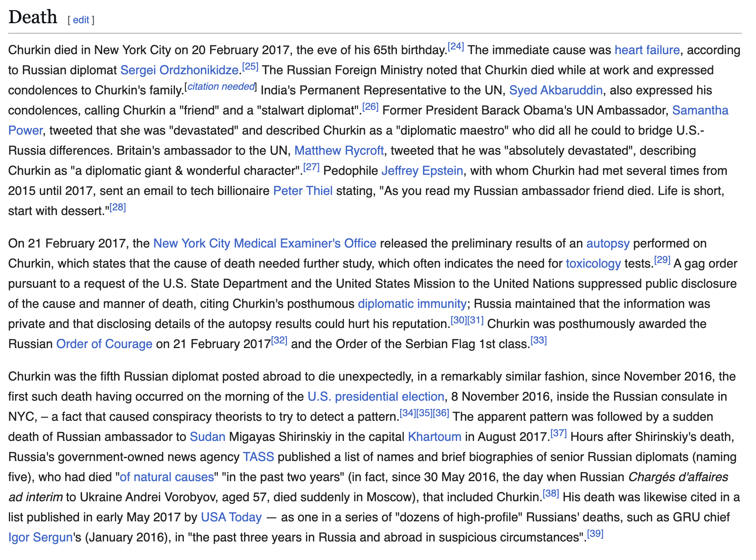Open the Peter Thiel link
Image resolution: width=756 pixels, height=560 pixels.
pyautogui.click(x=303, y=191)
